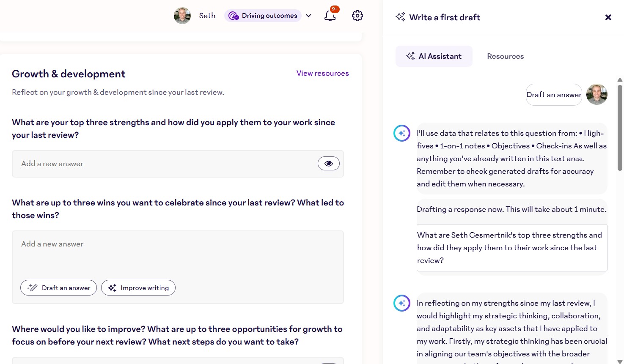624x364 pixels.
Task: Click the wand icon on Improve writing
Action: click(x=112, y=287)
